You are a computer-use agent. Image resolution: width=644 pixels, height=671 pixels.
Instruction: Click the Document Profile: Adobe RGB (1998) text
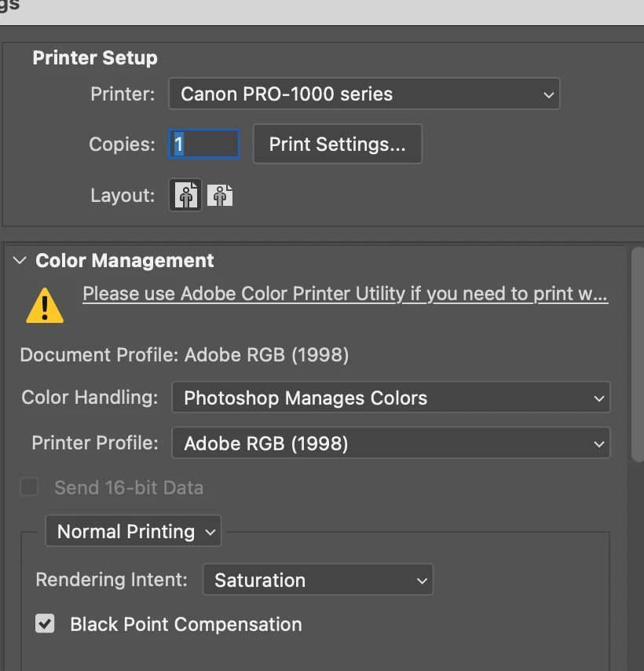pyautogui.click(x=185, y=355)
